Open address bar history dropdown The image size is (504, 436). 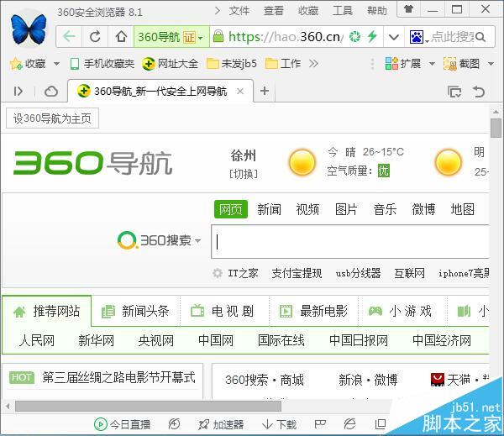394,37
